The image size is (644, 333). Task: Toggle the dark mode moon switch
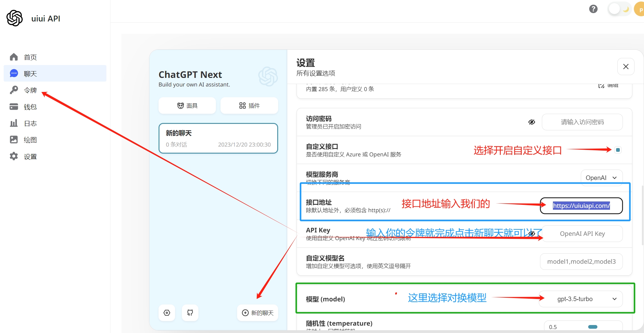620,9
